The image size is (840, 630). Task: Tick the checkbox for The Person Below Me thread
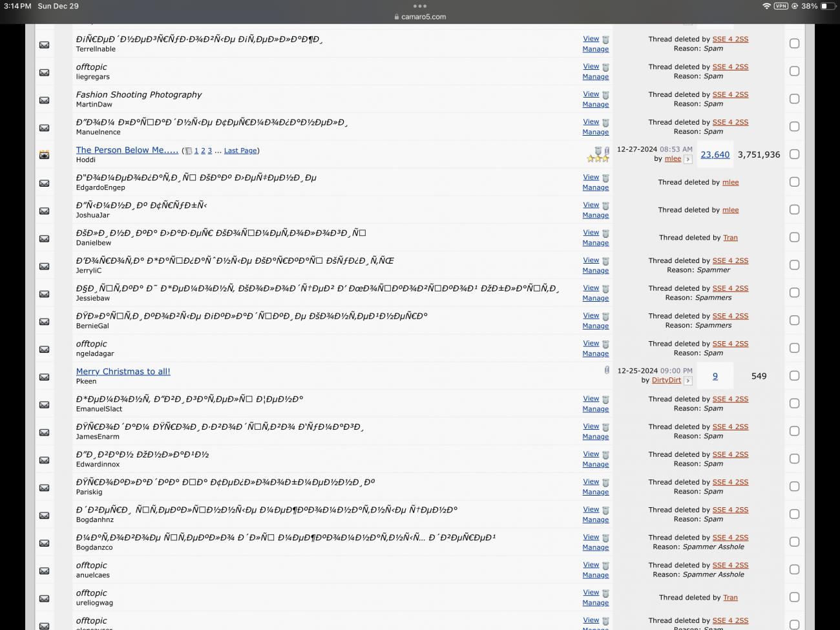794,154
